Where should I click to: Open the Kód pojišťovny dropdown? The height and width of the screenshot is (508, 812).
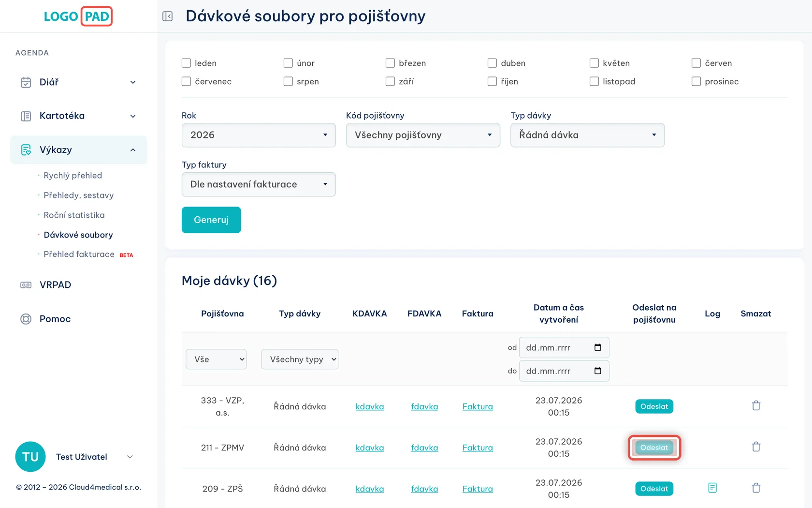tap(423, 135)
